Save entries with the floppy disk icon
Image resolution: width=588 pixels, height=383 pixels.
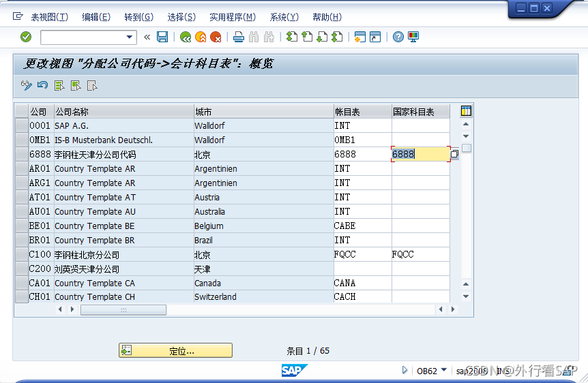pos(162,37)
